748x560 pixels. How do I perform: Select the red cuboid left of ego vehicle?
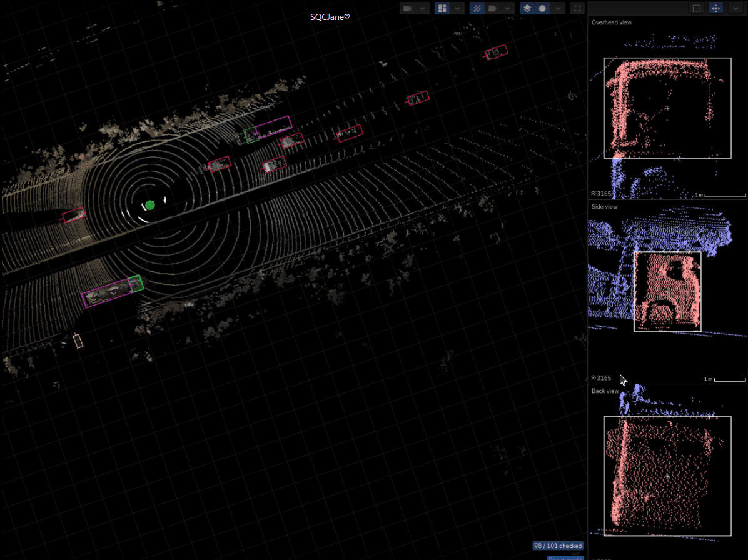pyautogui.click(x=74, y=216)
